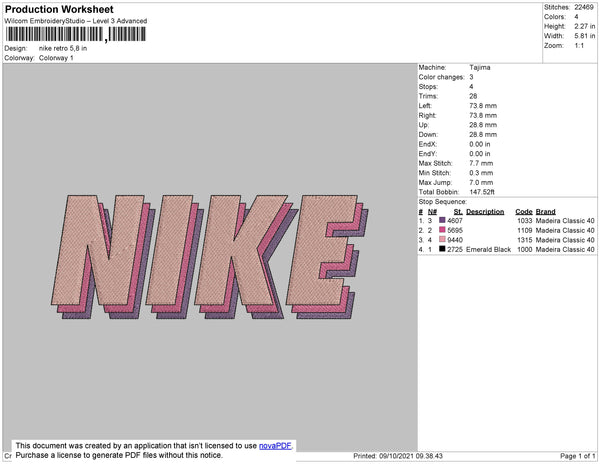
Task: Click the purple 4607 color swatch
Action: (x=442, y=220)
